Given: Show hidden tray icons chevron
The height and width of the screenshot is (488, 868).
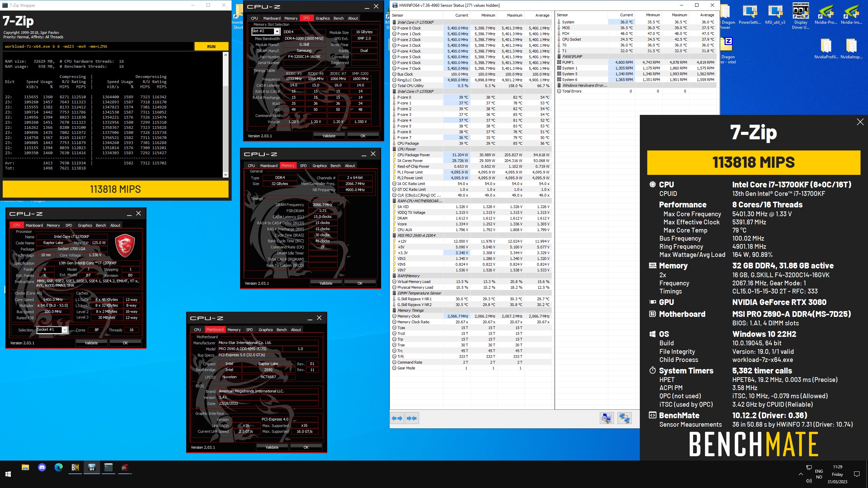Looking at the screenshot, I should pyautogui.click(x=801, y=474).
